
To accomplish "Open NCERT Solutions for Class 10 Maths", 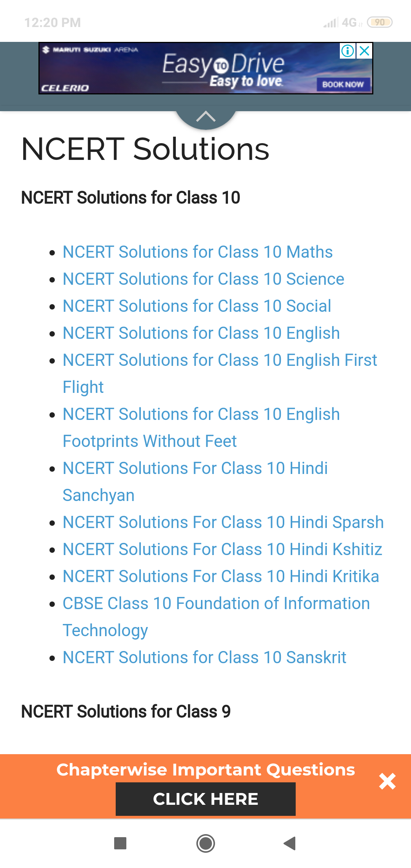I will [x=198, y=252].
